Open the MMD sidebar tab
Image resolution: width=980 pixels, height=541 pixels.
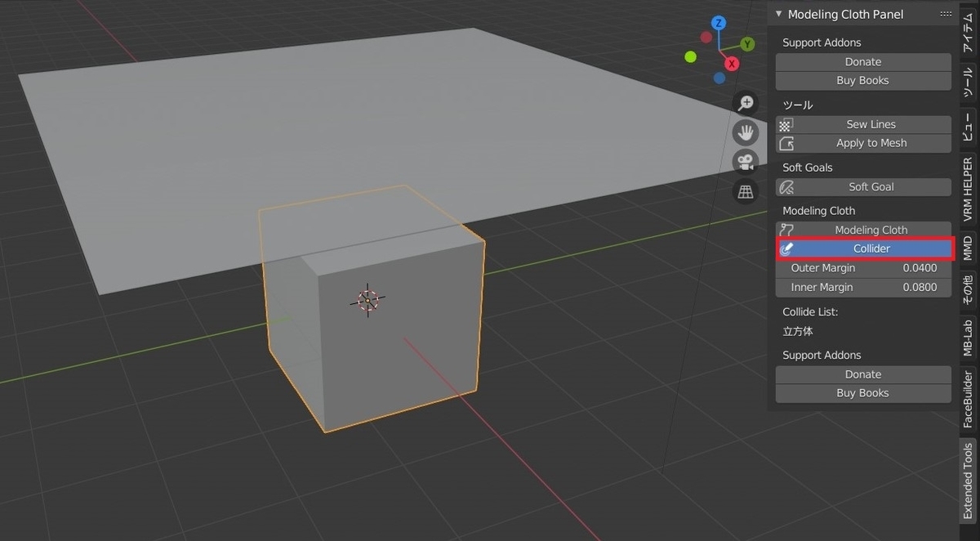click(968, 248)
